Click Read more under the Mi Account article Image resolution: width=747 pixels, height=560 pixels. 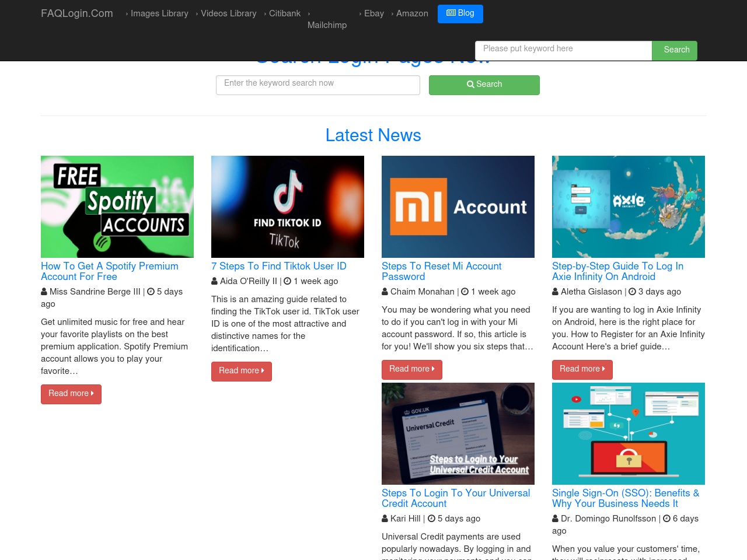click(412, 370)
